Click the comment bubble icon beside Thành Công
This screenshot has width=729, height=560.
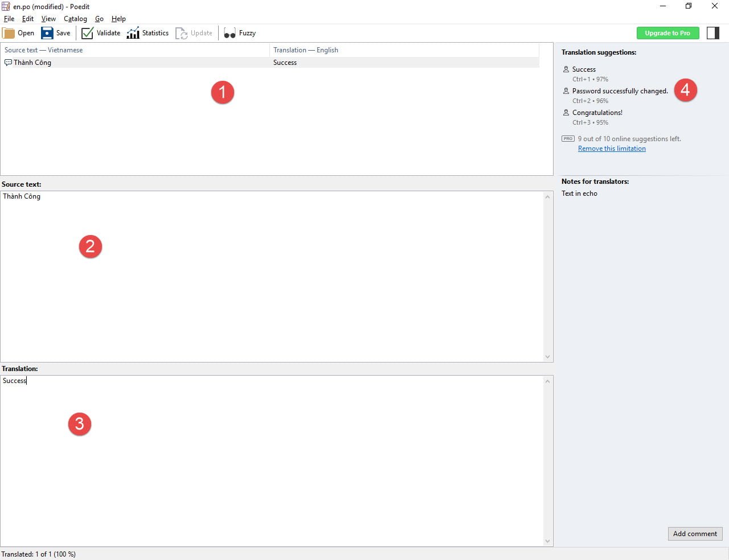(x=8, y=63)
